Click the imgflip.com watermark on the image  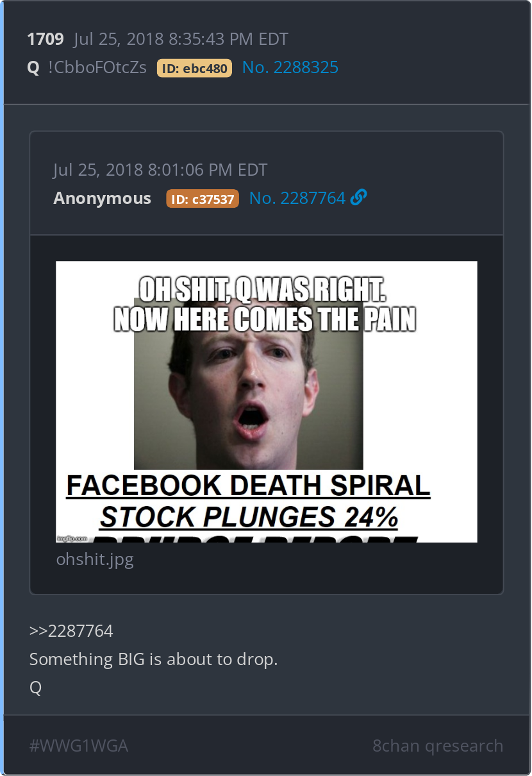(72, 538)
